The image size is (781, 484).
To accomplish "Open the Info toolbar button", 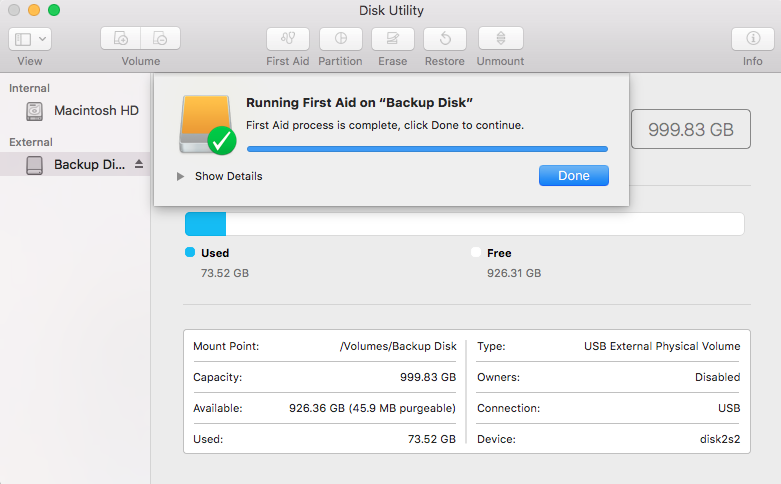I will (753, 38).
